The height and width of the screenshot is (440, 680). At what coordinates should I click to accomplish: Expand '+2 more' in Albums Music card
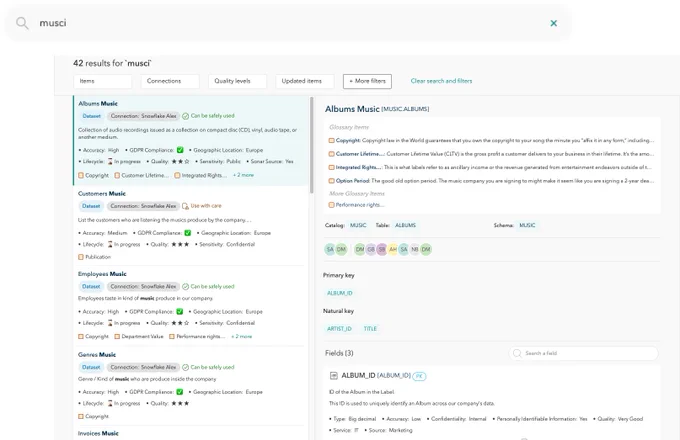coord(243,175)
